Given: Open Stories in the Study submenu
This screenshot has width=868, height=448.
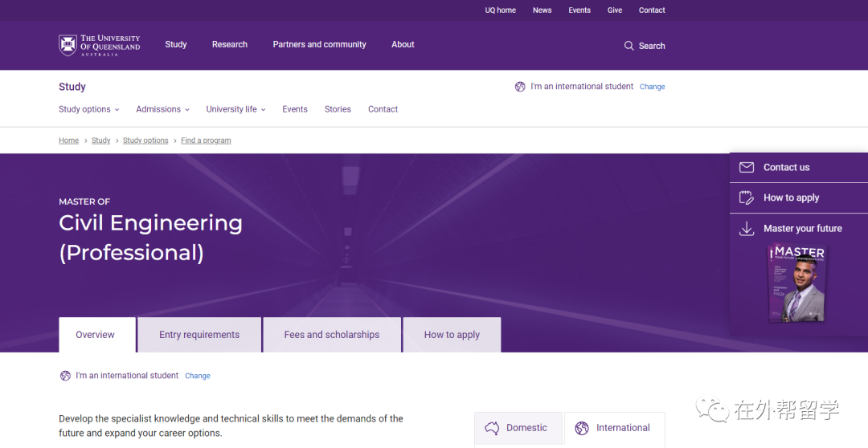Looking at the screenshot, I should click(x=338, y=109).
